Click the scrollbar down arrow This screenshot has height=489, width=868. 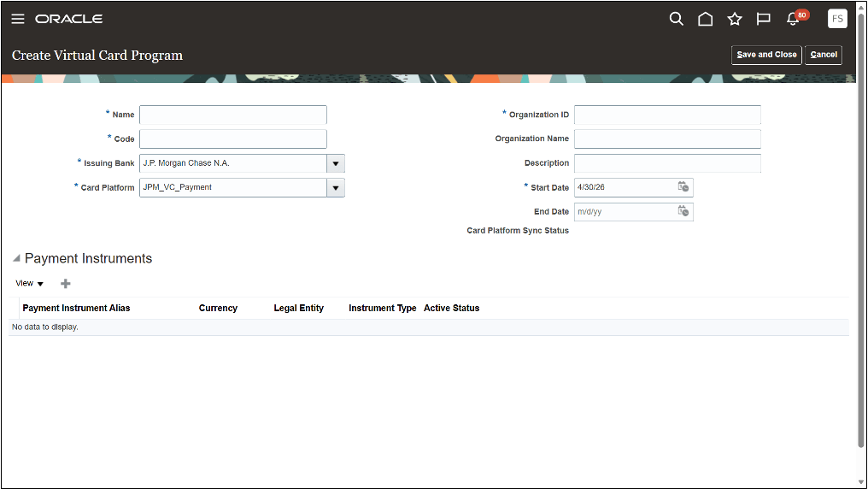[861, 482]
